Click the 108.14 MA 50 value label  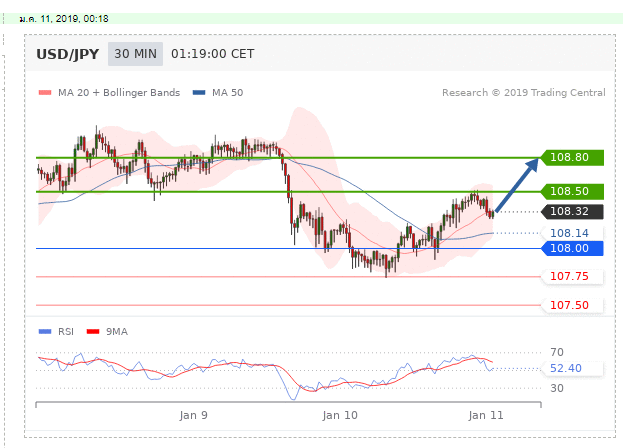pyautogui.click(x=573, y=233)
